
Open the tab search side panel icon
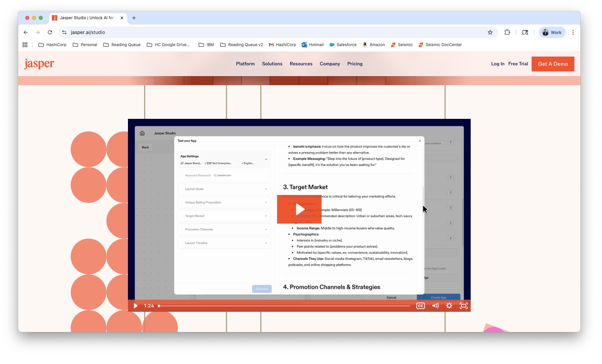coord(525,32)
